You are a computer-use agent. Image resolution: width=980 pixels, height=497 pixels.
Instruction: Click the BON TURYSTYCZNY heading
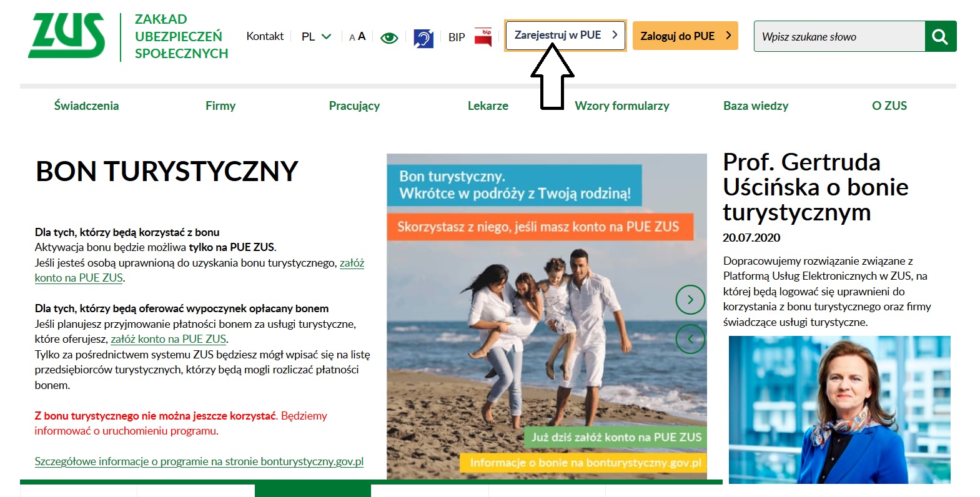click(x=167, y=172)
